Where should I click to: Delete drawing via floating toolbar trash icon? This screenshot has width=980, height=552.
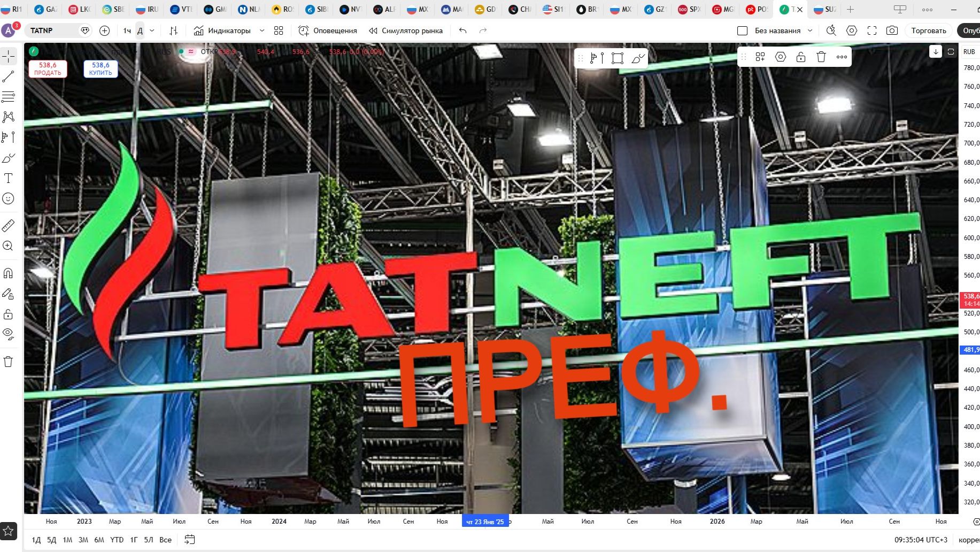pos(821,57)
